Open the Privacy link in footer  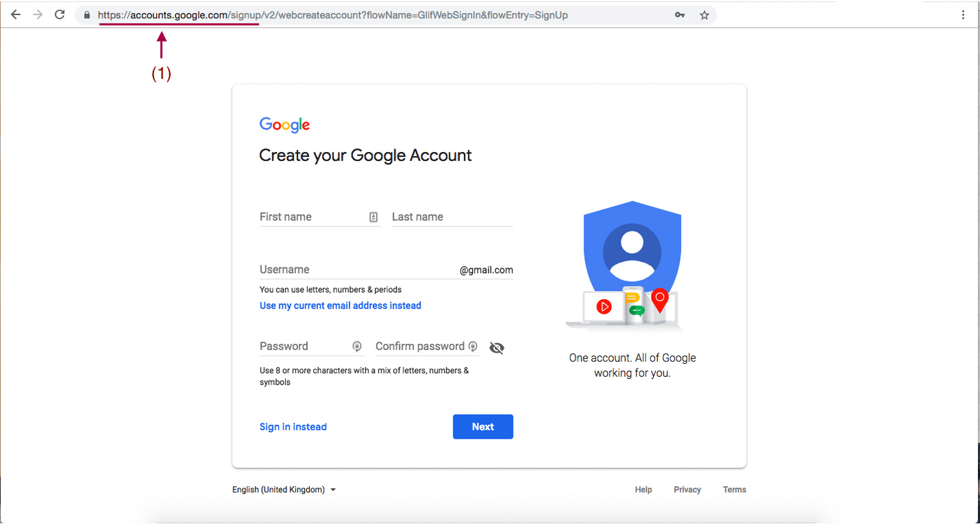pos(687,490)
